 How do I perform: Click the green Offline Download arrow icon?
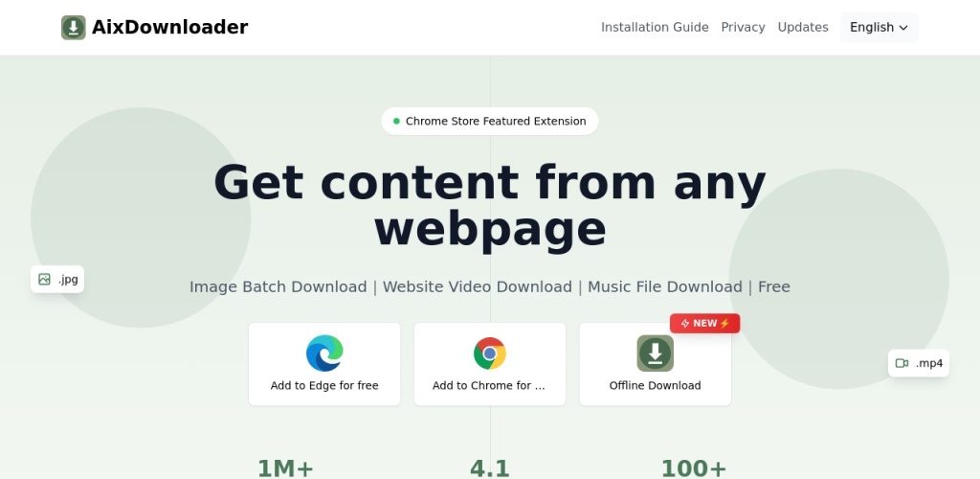pos(655,354)
